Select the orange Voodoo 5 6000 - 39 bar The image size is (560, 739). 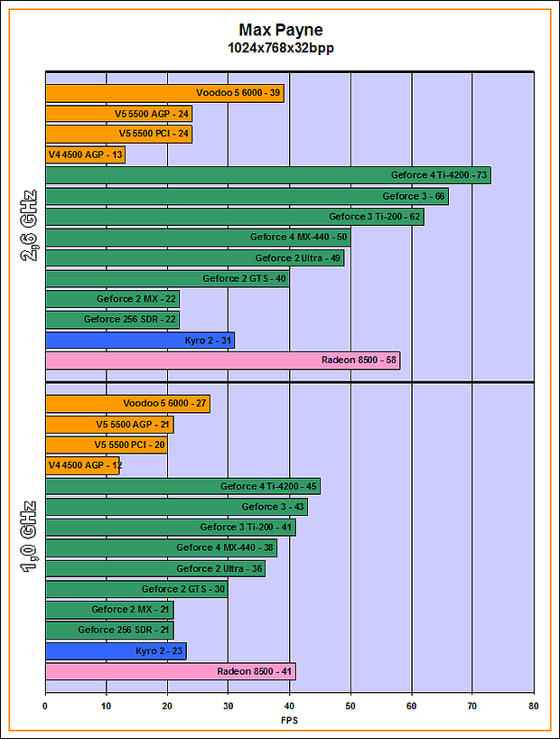(x=164, y=92)
